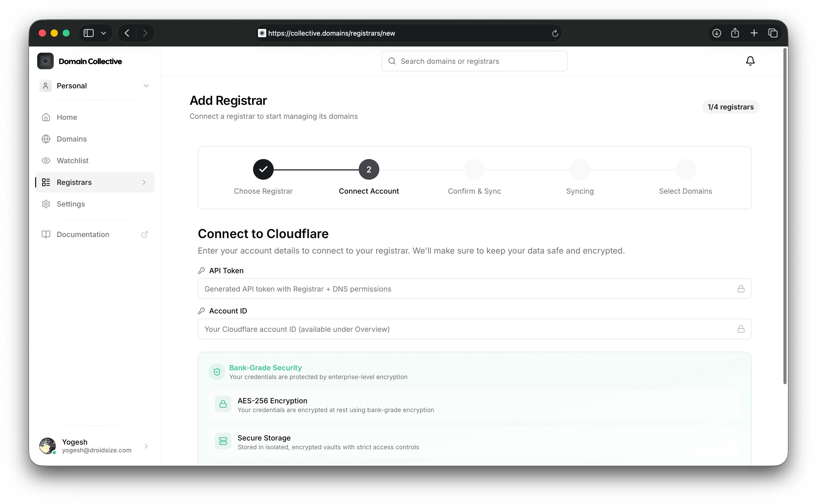Screen dimensions: 817x504
Task: Click the key icon beside API Token
Action: tap(201, 270)
